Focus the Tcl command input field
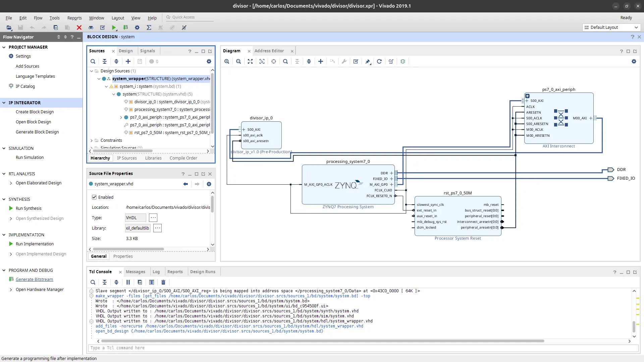This screenshot has width=644, height=362. coord(363,348)
